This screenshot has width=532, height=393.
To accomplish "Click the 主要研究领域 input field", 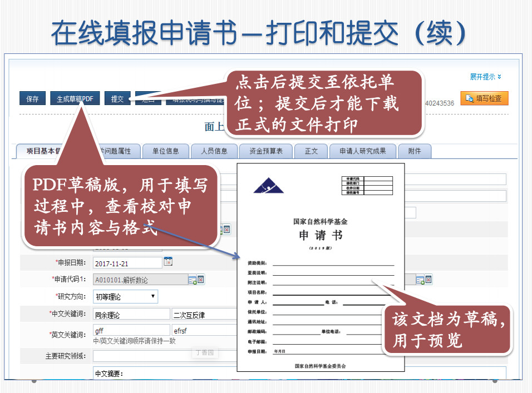I will coord(165,356).
